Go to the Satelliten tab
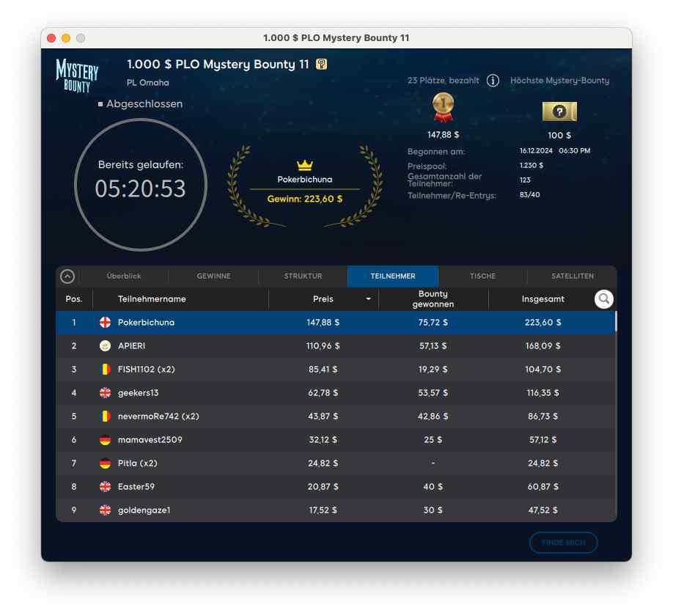Image resolution: width=673 pixels, height=616 pixels. (x=573, y=276)
